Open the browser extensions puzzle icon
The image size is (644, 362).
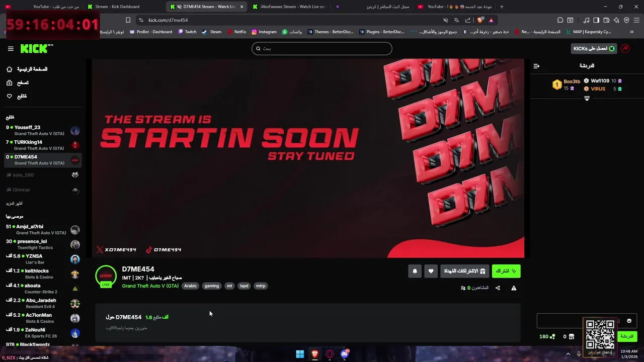[x=560, y=20]
